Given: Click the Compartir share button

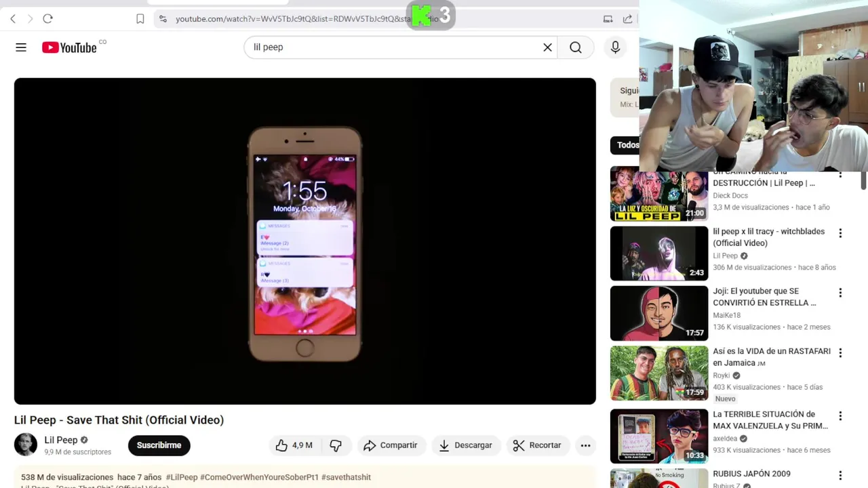Looking at the screenshot, I should (390, 445).
